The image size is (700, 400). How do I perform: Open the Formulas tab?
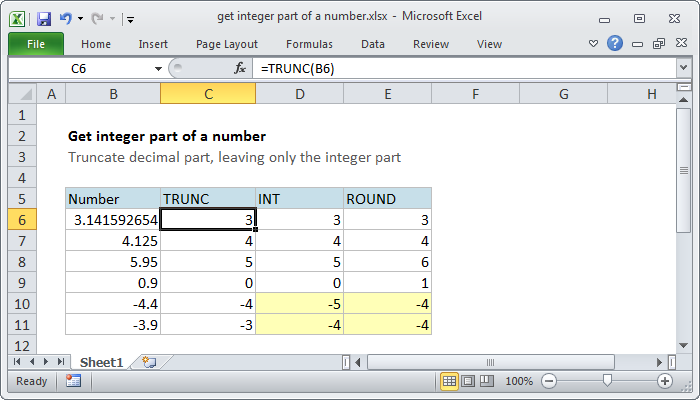(x=309, y=44)
